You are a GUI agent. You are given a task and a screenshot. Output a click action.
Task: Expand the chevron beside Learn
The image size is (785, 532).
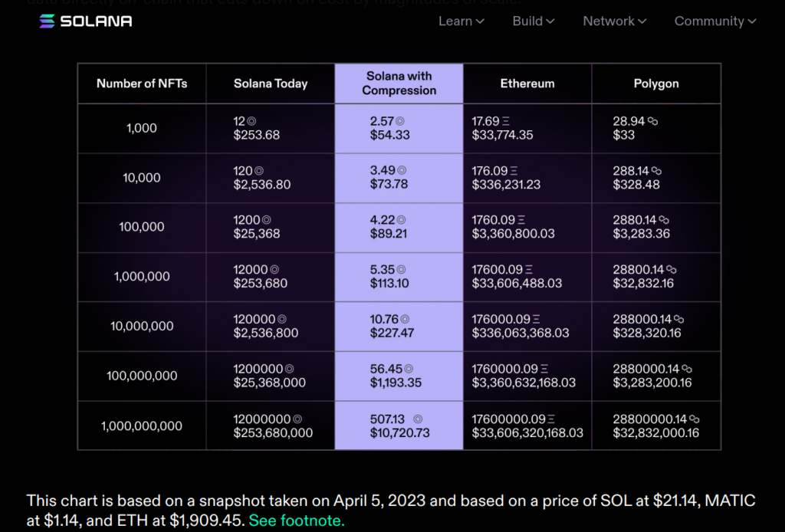pyautogui.click(x=480, y=21)
